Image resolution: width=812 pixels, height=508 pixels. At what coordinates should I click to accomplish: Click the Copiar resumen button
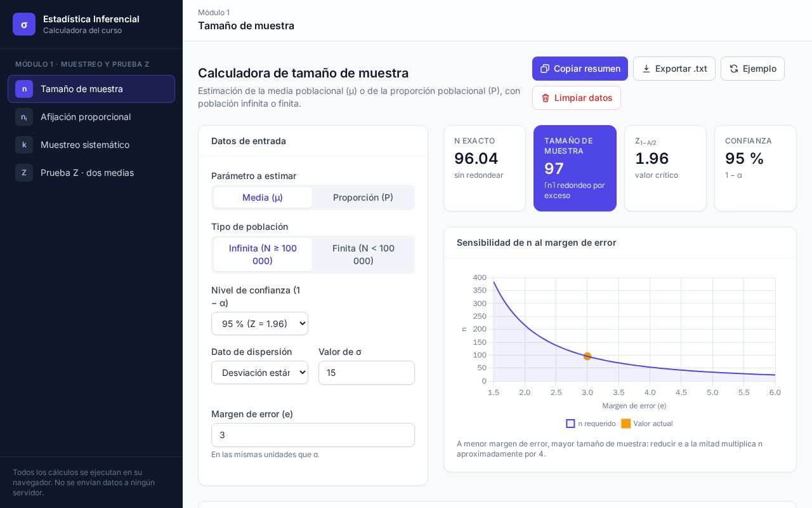(x=580, y=69)
